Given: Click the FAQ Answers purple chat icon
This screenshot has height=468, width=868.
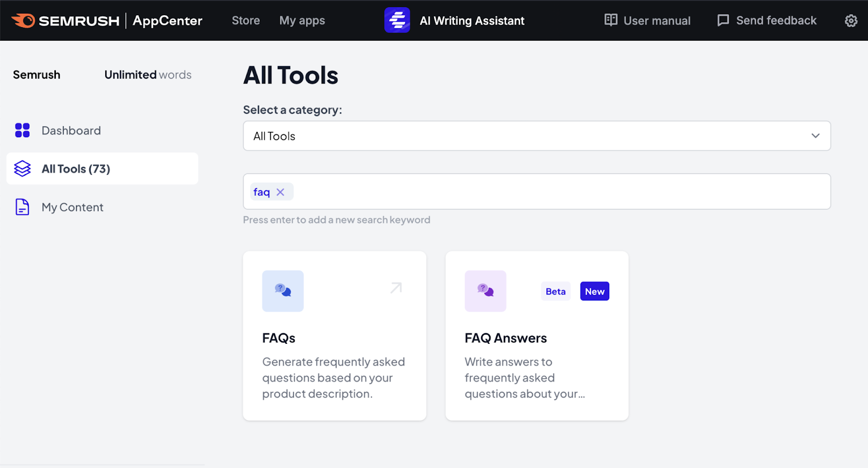Looking at the screenshot, I should tap(485, 291).
